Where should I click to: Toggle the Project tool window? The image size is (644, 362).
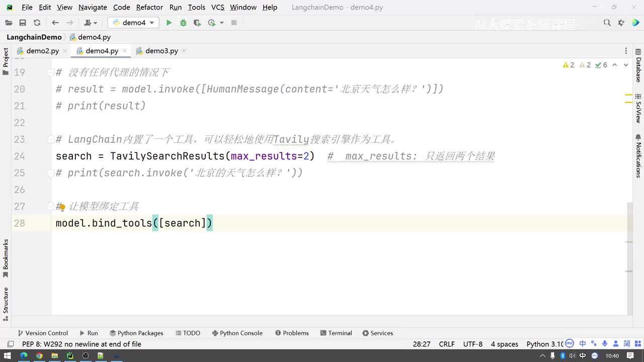(6, 61)
